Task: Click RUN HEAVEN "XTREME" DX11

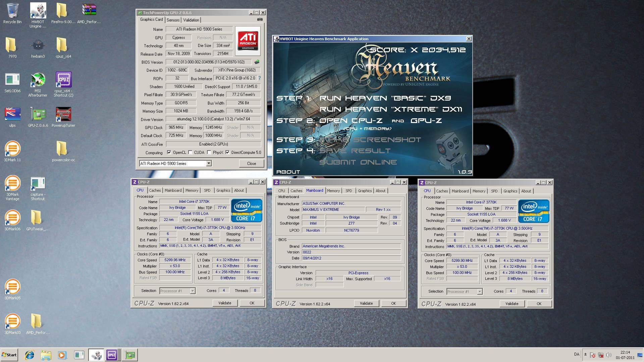Action: (391, 109)
